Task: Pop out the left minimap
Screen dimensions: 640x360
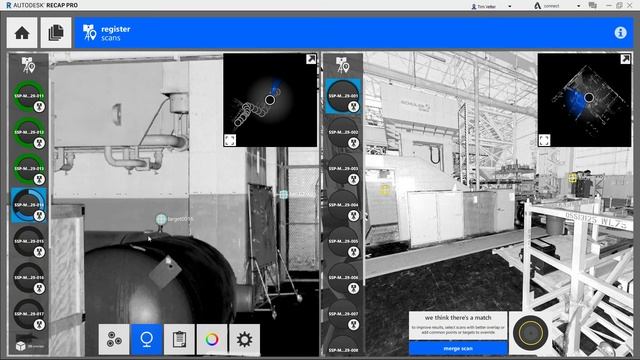Action: pos(311,59)
